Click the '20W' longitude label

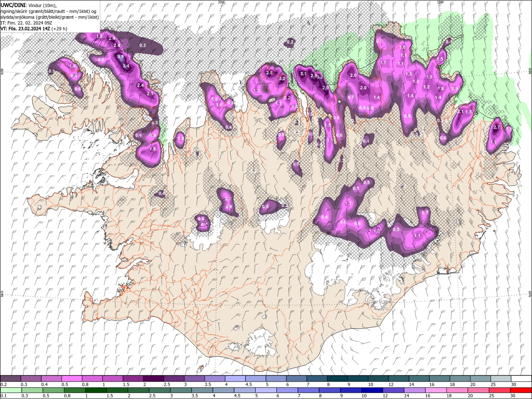(x=221, y=2)
